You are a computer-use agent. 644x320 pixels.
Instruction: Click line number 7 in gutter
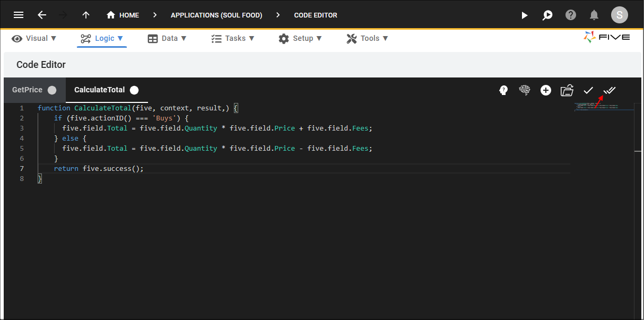[22, 168]
